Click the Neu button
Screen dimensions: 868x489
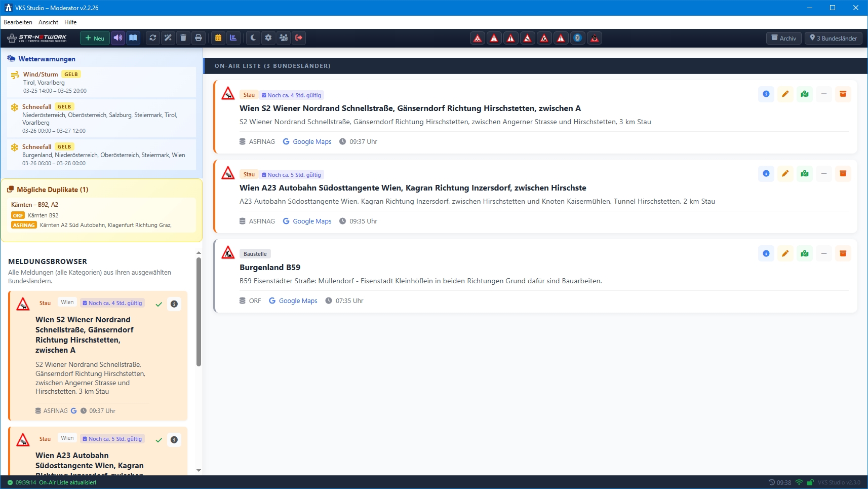pos(95,38)
